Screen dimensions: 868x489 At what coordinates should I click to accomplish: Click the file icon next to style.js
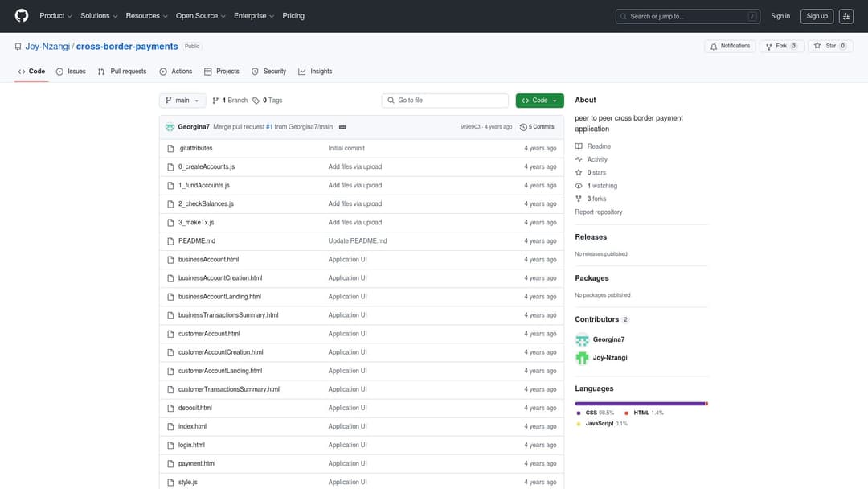170,483
